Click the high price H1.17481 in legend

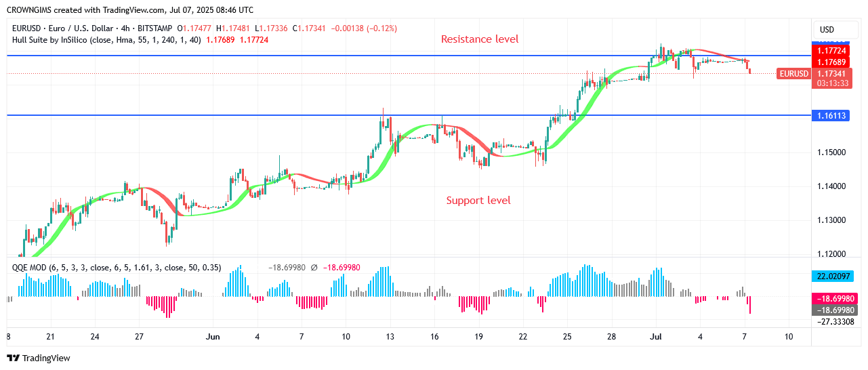point(232,28)
